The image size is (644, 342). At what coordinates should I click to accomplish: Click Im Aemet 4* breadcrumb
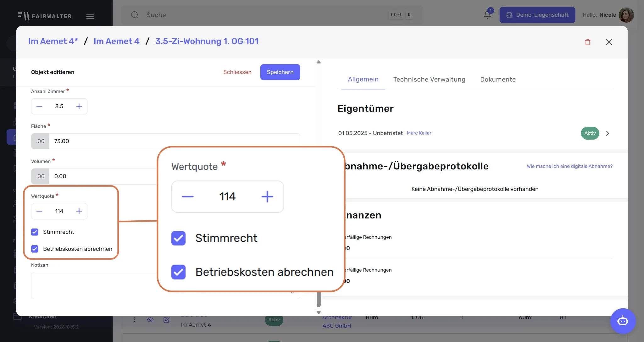[53, 41]
